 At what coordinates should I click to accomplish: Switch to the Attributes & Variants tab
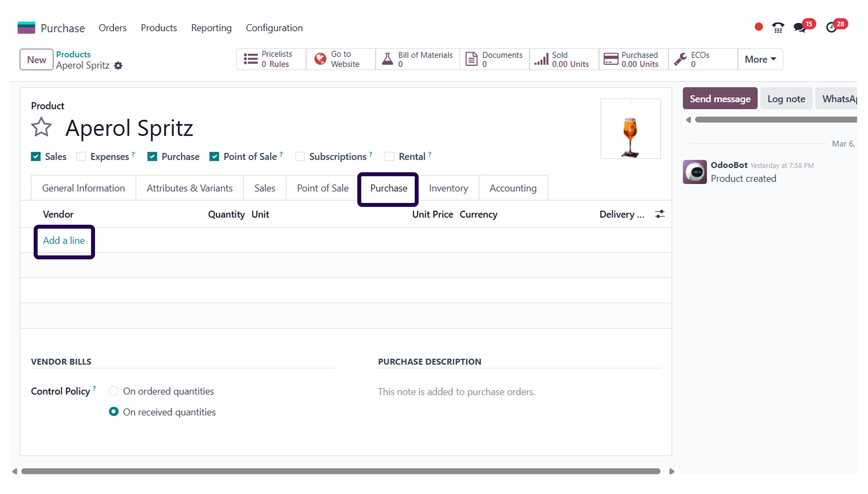pyautogui.click(x=190, y=188)
